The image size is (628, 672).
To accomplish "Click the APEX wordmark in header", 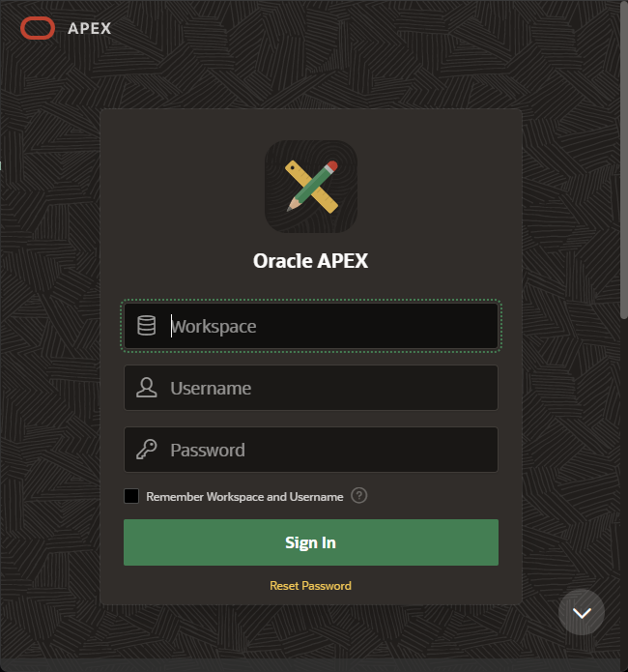I will [x=90, y=29].
